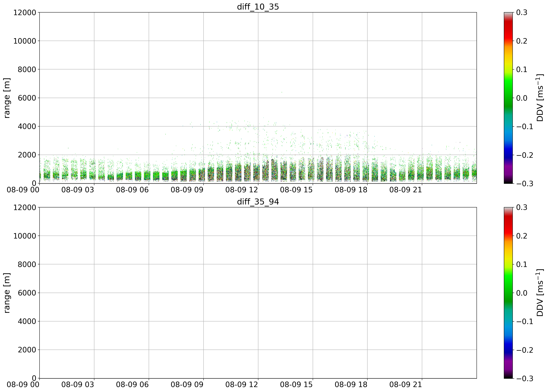The height and width of the screenshot is (392, 548).
Task: Click the −0.1 label on bottom colorbar
Action: pos(525,321)
